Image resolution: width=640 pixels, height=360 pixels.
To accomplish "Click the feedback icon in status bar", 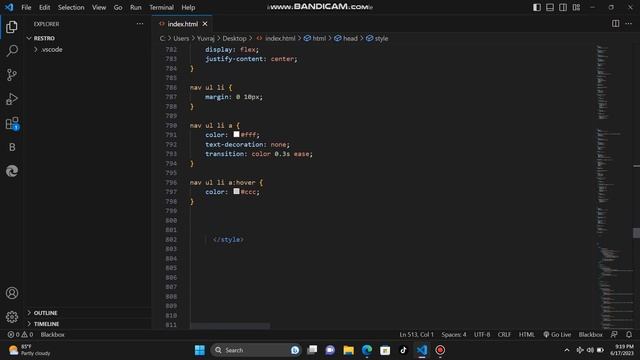I will click(614, 335).
